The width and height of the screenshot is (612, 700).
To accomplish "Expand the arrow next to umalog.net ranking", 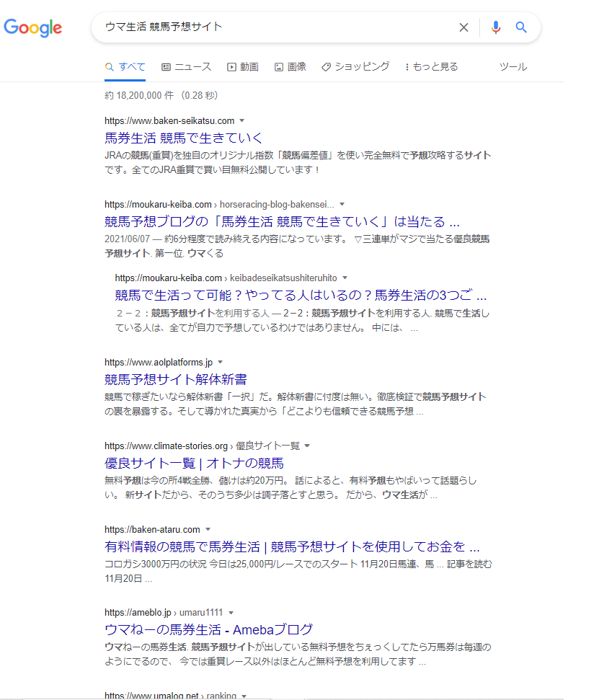I will 244,696.
